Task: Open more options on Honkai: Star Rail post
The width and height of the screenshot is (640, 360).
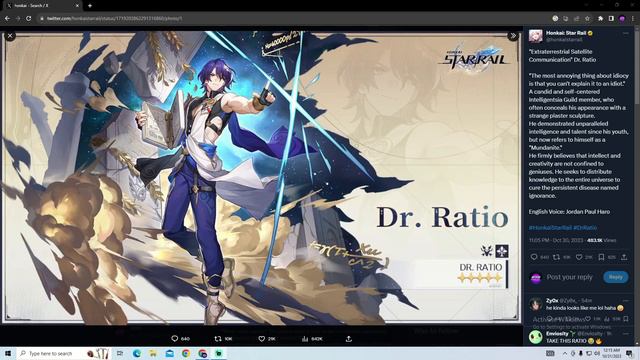Action: click(x=626, y=33)
